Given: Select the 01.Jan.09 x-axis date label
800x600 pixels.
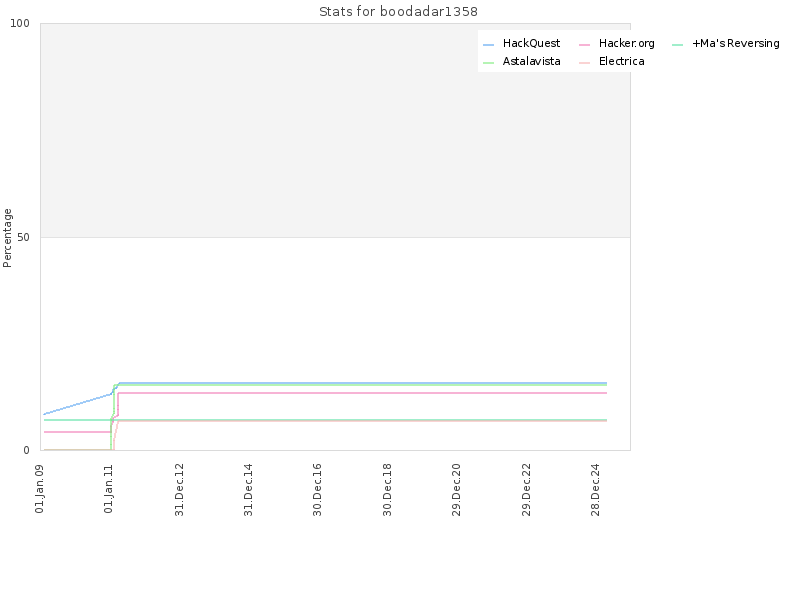Looking at the screenshot, I should [x=40, y=488].
